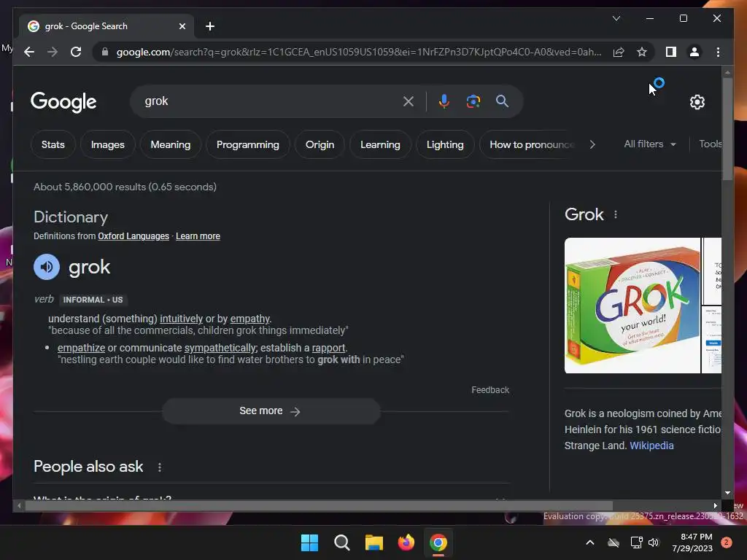Open the clock and date flyout
The height and width of the screenshot is (560, 747).
tap(692, 542)
